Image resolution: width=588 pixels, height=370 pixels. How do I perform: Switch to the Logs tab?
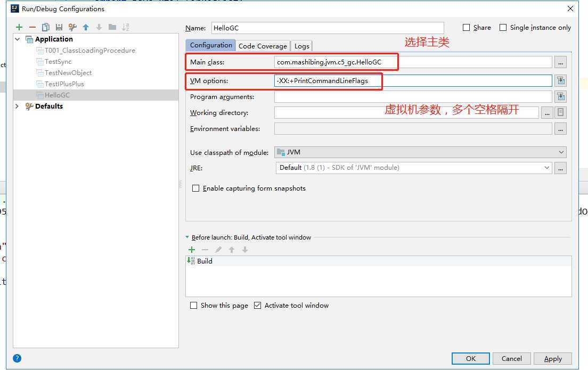pos(302,46)
